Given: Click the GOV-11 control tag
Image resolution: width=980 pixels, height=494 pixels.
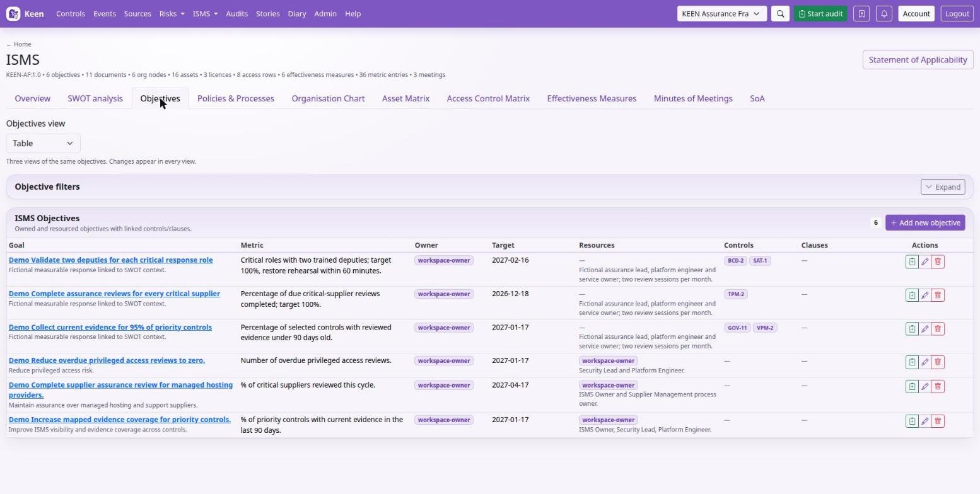Looking at the screenshot, I should pyautogui.click(x=737, y=328).
